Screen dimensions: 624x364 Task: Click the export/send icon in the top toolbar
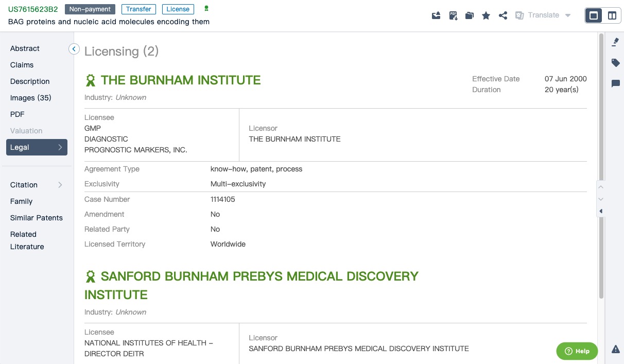(x=436, y=15)
